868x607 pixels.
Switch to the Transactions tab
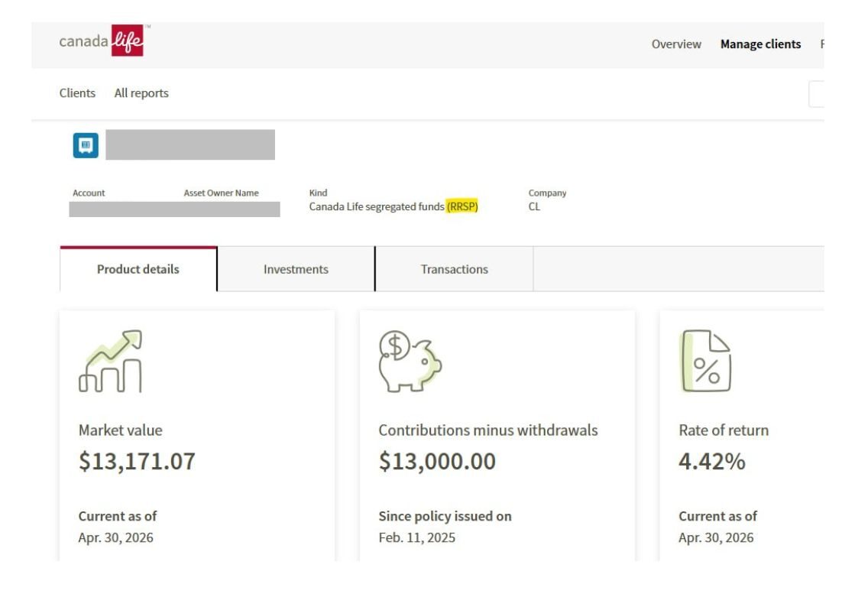[455, 269]
